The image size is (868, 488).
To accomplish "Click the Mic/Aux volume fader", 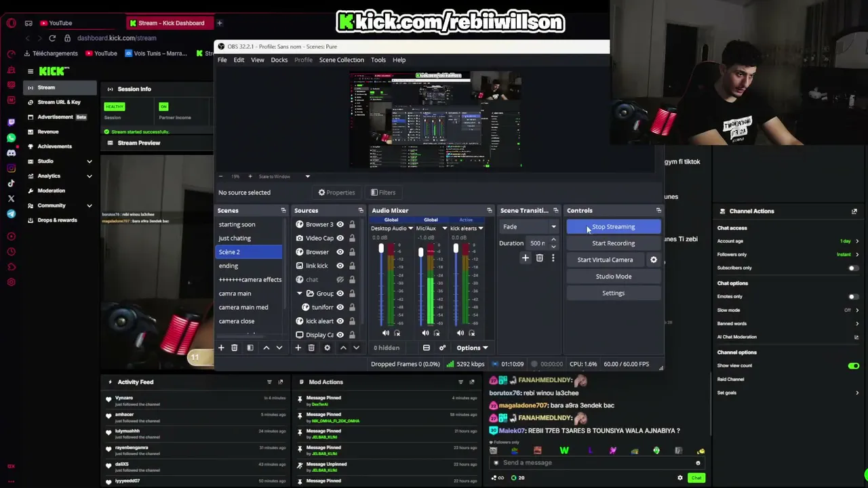I will click(420, 252).
